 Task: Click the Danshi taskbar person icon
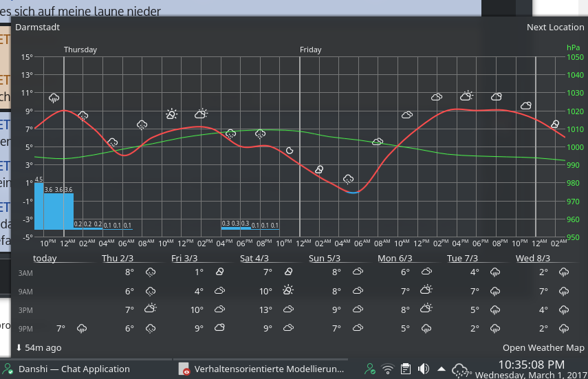tap(8, 369)
